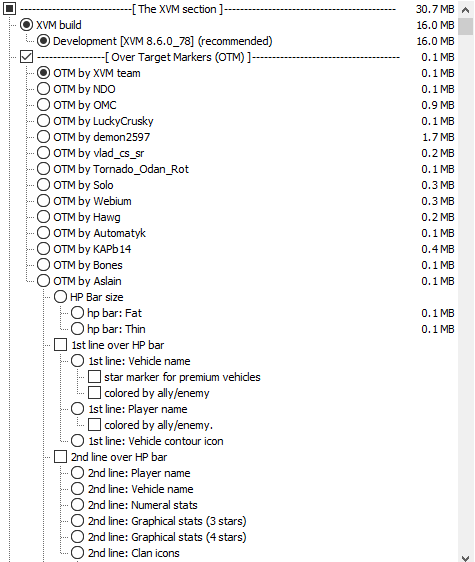Enable 1st line over HP bar
The width and height of the screenshot is (475, 562).
(x=60, y=345)
